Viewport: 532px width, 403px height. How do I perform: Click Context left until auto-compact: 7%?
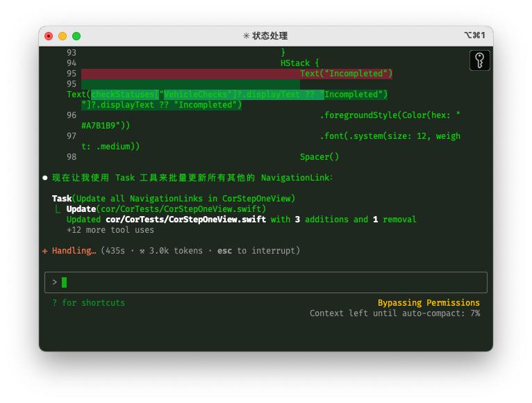(394, 313)
